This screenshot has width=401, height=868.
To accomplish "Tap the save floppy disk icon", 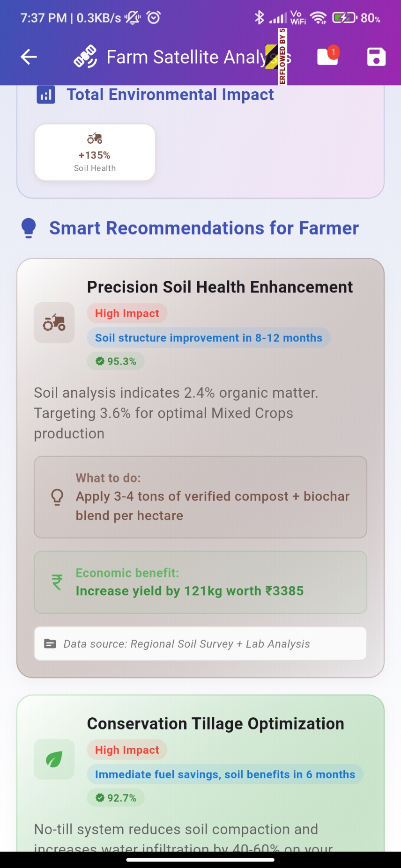I will click(376, 57).
